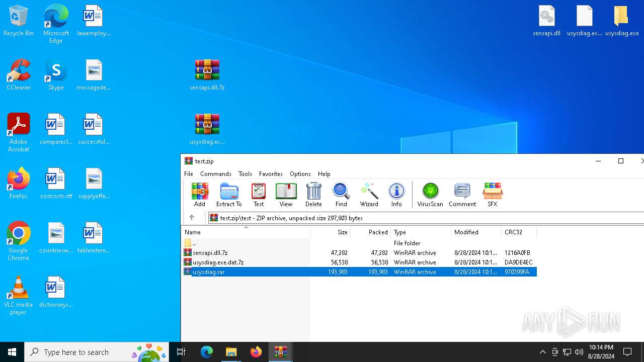The image size is (644, 362).
Task: Select VLC media player desktop shortcut
Action: click(x=19, y=296)
